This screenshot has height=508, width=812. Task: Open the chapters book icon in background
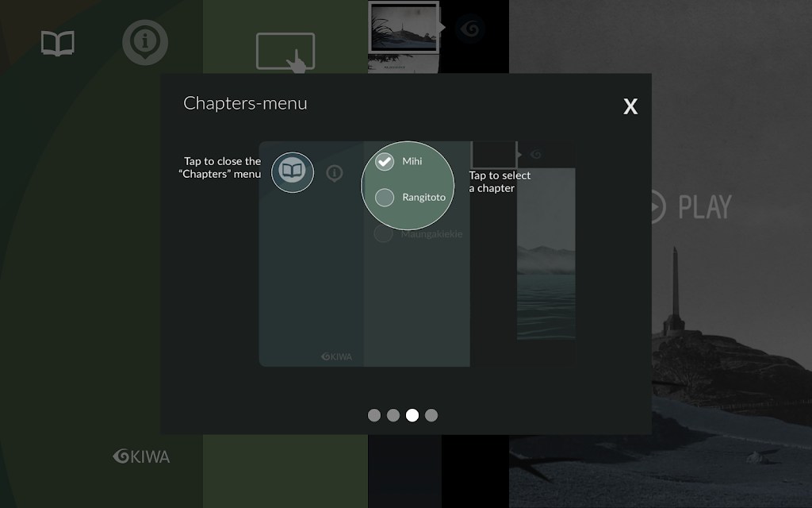[58, 43]
